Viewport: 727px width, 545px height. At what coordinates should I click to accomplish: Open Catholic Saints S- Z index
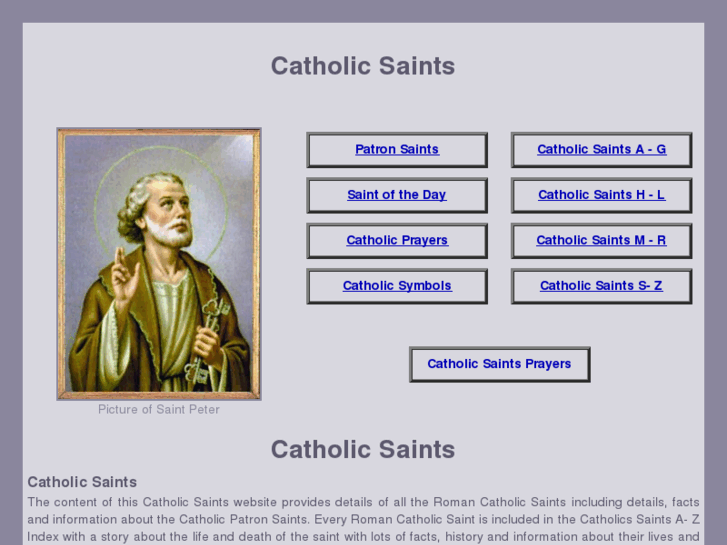601,286
